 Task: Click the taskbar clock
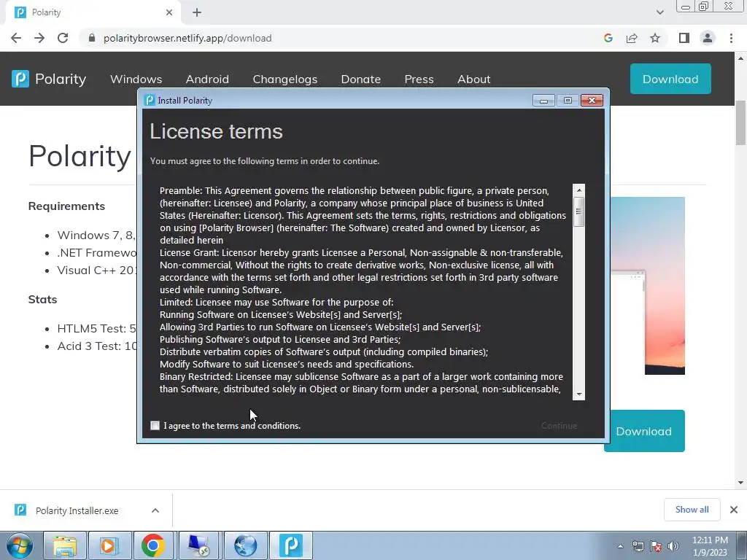click(x=710, y=546)
